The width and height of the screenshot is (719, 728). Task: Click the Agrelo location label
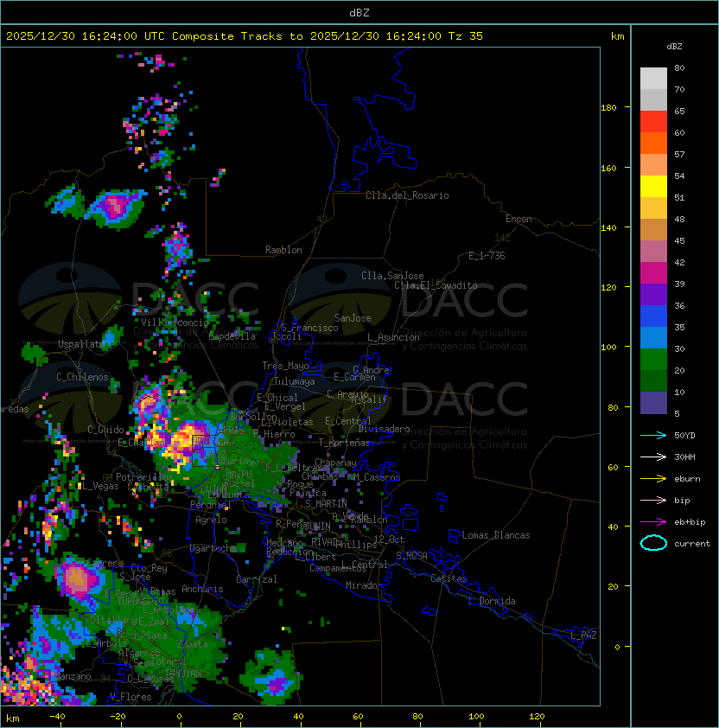(211, 520)
